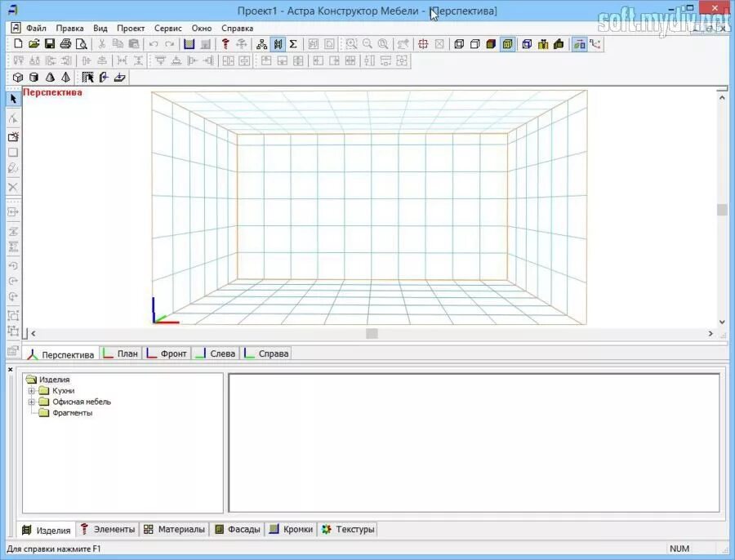Click the door with arrow icon
The height and width of the screenshot is (560, 735).
pos(104,78)
